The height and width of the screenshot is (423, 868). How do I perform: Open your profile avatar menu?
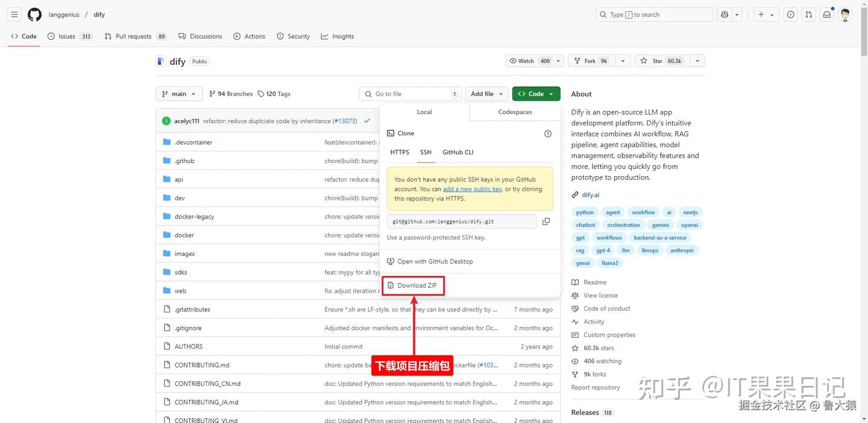coord(845,14)
